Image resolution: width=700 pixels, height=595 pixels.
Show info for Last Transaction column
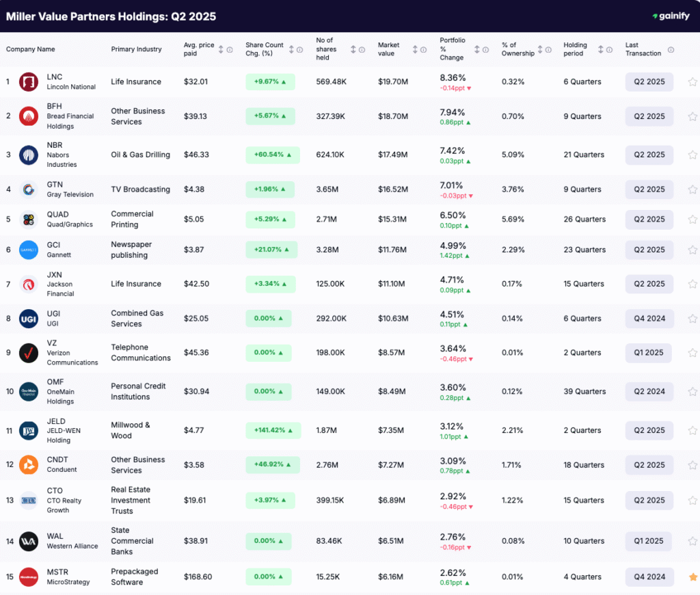pos(671,49)
